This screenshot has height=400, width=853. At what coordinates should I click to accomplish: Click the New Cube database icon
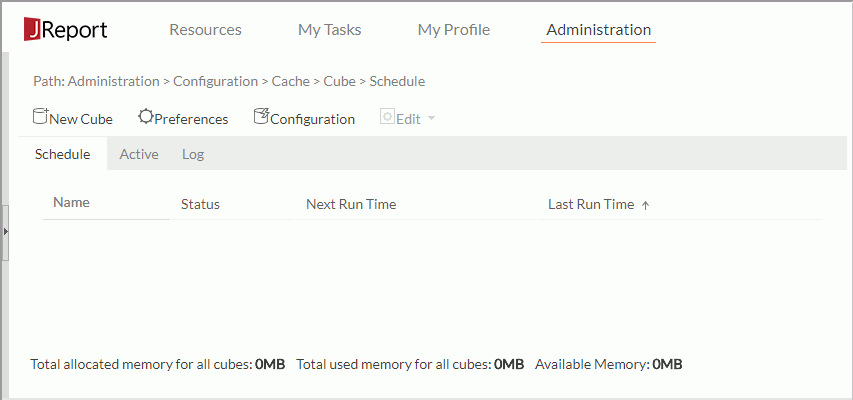coord(41,116)
